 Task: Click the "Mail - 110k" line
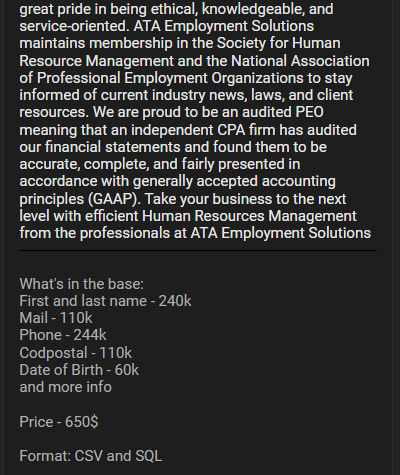click(x=56, y=318)
